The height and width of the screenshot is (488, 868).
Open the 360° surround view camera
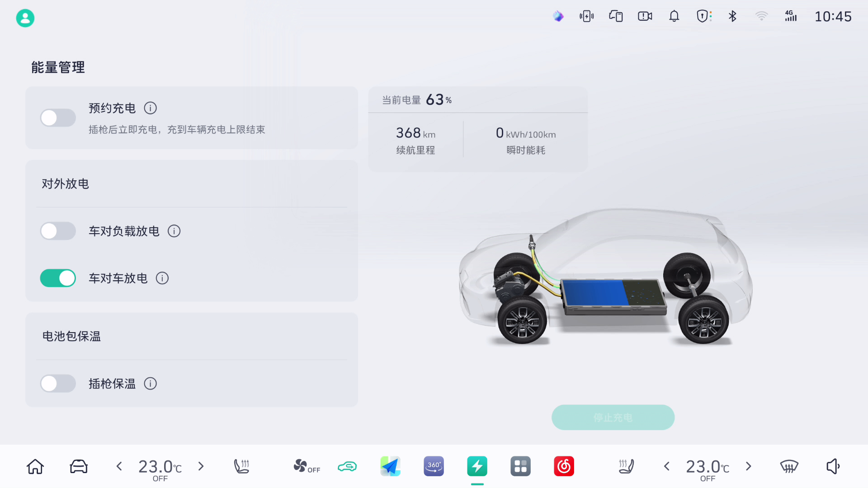point(434,466)
